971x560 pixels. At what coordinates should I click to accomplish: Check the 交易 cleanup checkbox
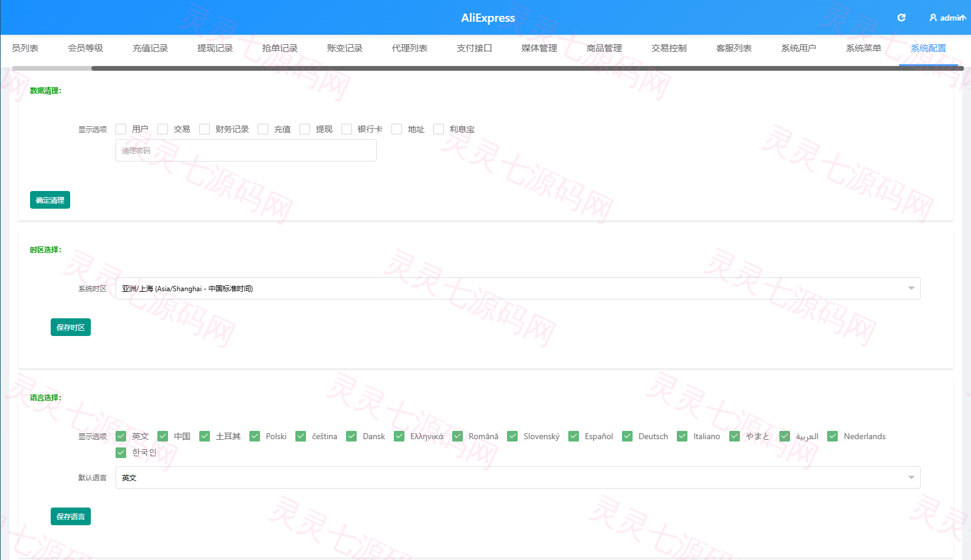[x=163, y=129]
